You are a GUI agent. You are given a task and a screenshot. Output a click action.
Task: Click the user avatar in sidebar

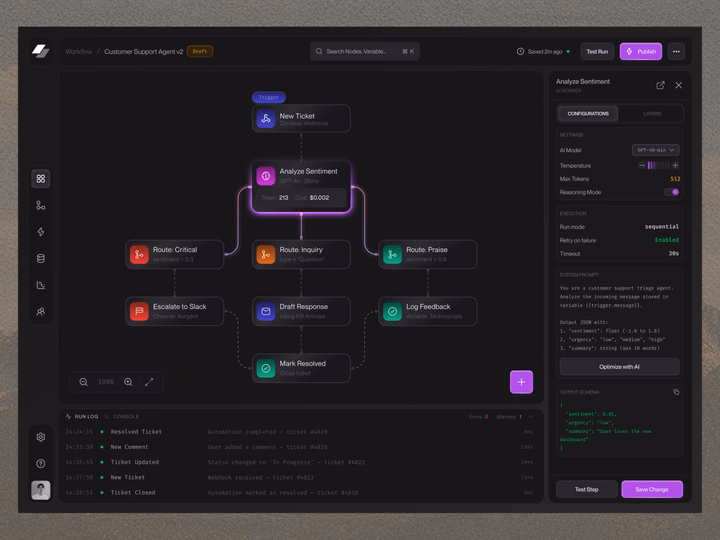41,490
